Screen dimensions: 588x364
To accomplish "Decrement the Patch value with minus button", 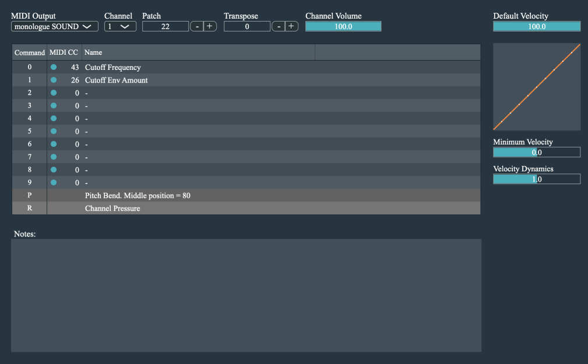I will pyautogui.click(x=196, y=26).
